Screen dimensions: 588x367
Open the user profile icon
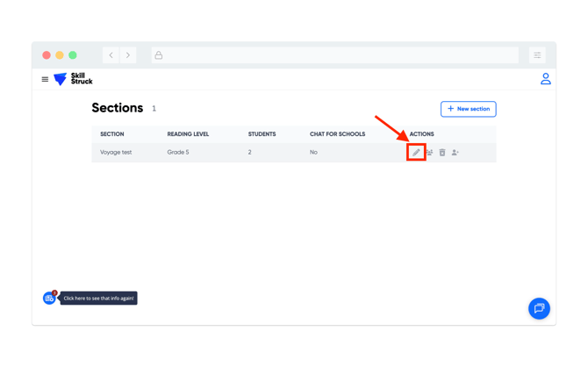(545, 79)
